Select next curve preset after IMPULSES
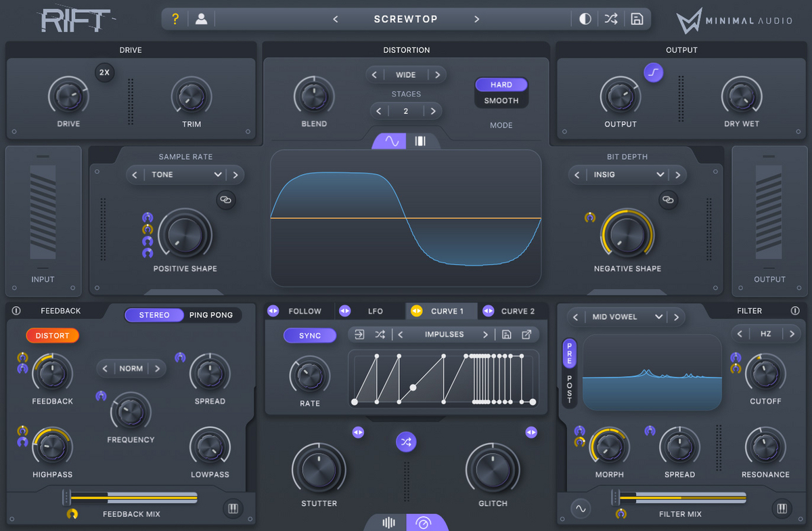This screenshot has width=812, height=531. click(485, 335)
